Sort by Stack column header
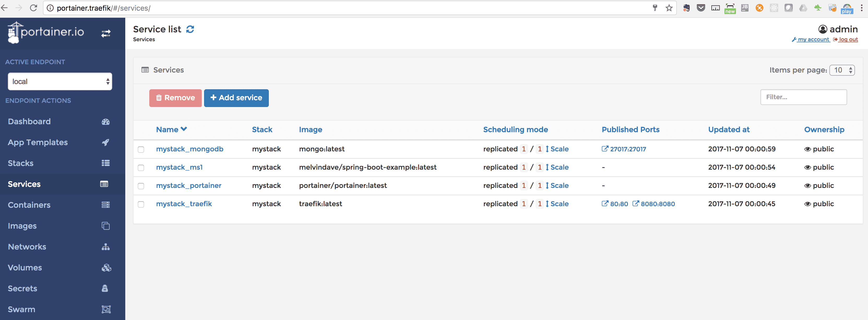 click(x=262, y=129)
